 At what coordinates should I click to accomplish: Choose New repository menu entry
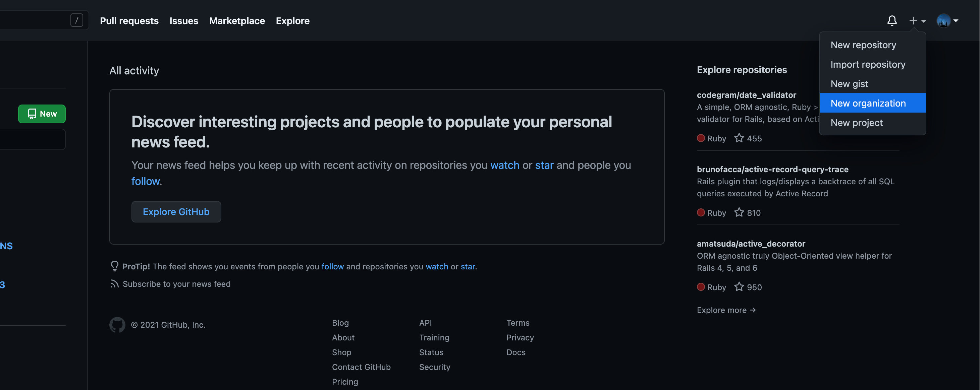point(863,45)
